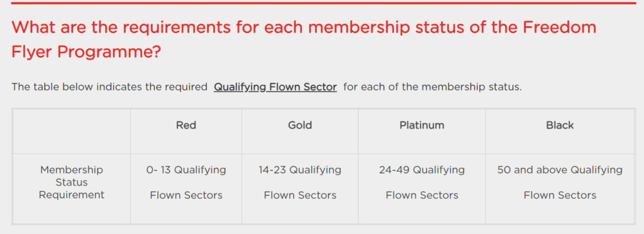Click the 'Flown Sectors' text under Black

(560, 196)
